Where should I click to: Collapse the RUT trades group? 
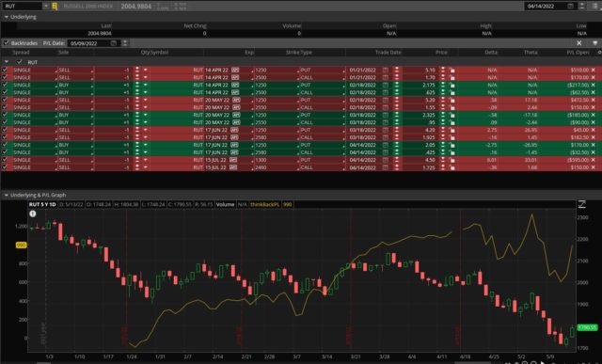click(x=7, y=62)
